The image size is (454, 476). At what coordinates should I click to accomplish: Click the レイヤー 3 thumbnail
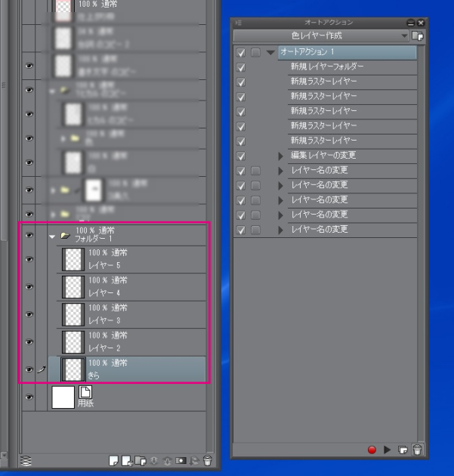[73, 314]
